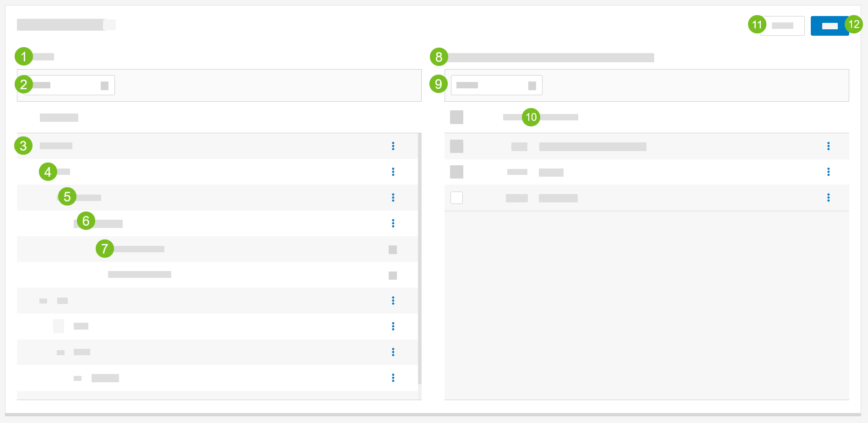868x423 pixels.
Task: Open the kebab menu on first right-table row
Action: (x=828, y=146)
